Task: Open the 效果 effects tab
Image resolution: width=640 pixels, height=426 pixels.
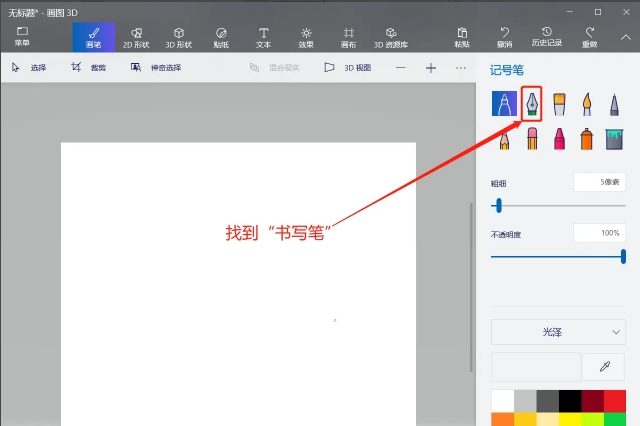Action: coord(306,38)
